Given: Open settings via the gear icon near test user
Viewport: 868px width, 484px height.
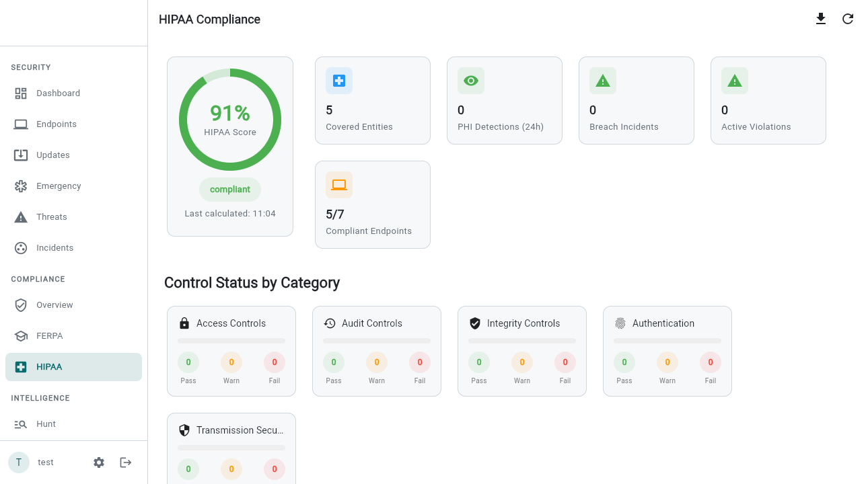Looking at the screenshot, I should (x=99, y=462).
